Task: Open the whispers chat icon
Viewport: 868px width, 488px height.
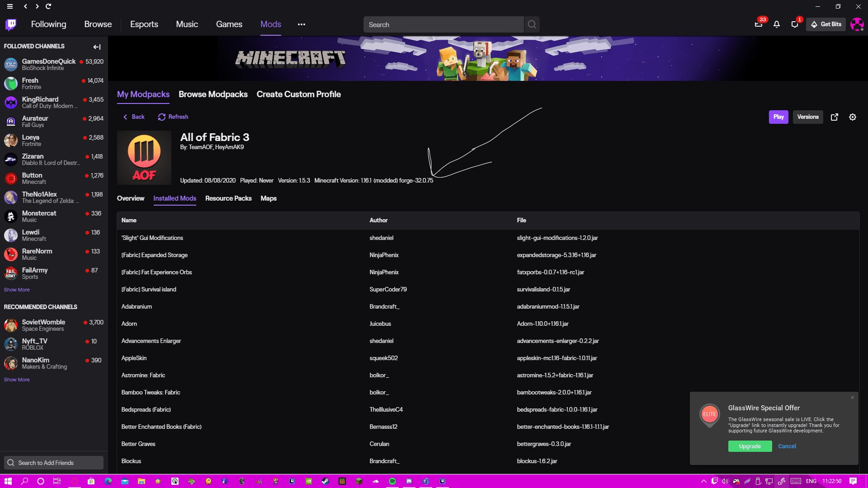Action: [795, 24]
